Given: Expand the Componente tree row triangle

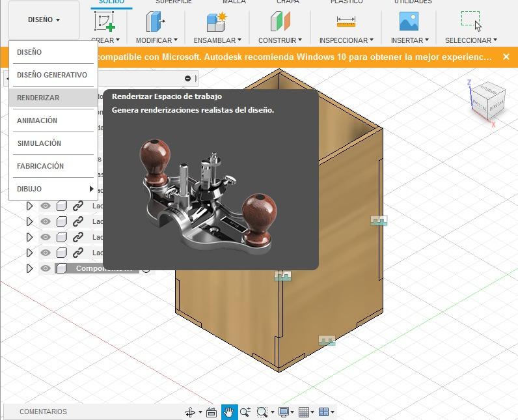Looking at the screenshot, I should tap(29, 268).
